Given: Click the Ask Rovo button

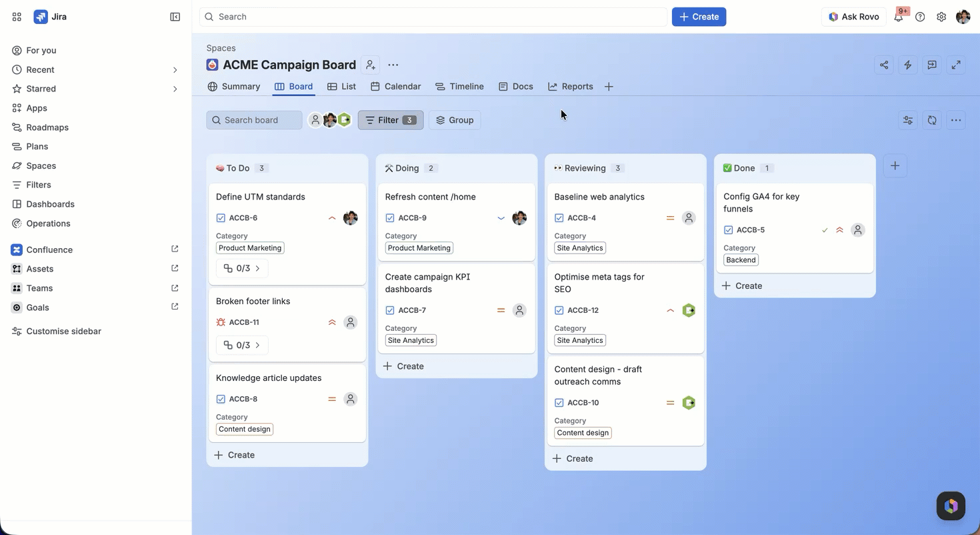Looking at the screenshot, I should pos(854,17).
